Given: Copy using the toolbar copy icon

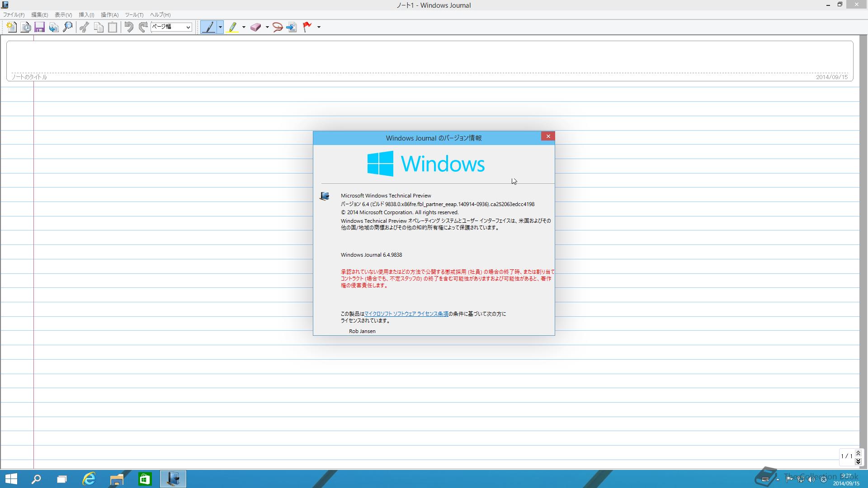Looking at the screenshot, I should coord(99,27).
